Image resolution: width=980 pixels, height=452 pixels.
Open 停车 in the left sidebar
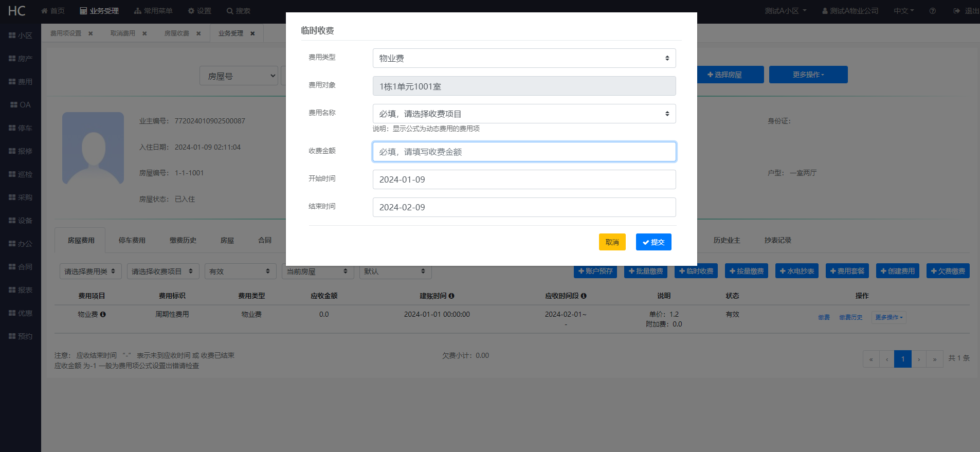(21, 128)
